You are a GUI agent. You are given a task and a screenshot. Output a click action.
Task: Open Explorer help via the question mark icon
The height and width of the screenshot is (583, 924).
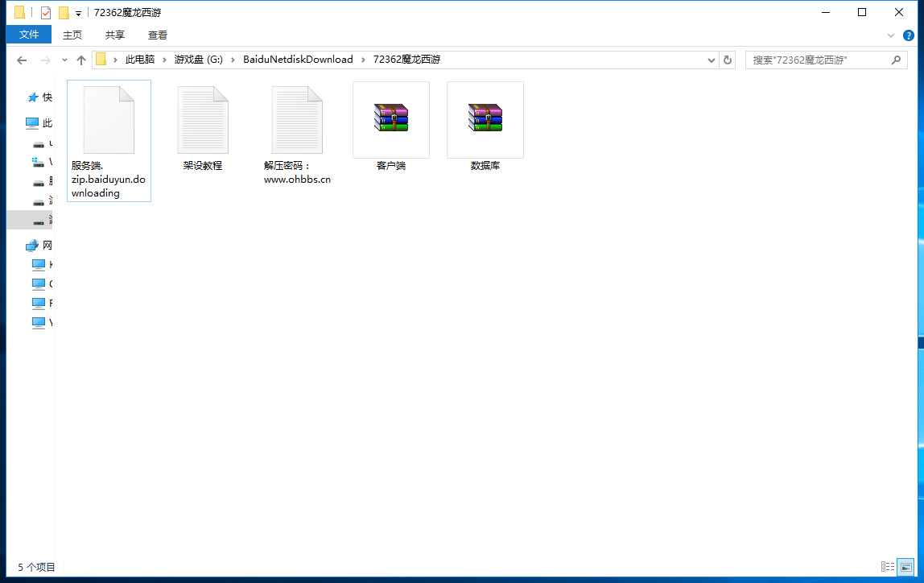[909, 35]
